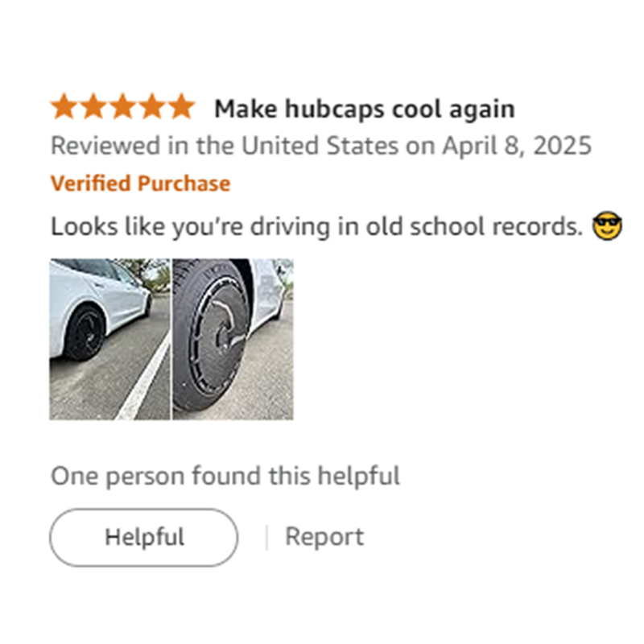Click the fifth (last) rating star
The image size is (644, 644).
[x=181, y=107]
